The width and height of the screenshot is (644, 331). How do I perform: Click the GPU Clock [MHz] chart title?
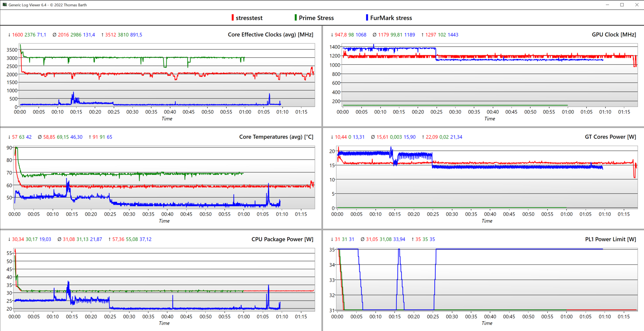(x=614, y=35)
